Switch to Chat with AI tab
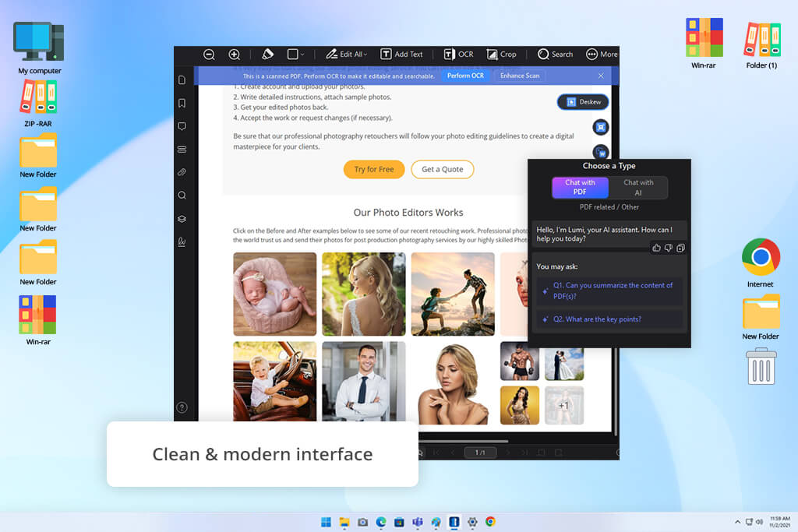The width and height of the screenshot is (798, 532). pos(638,187)
